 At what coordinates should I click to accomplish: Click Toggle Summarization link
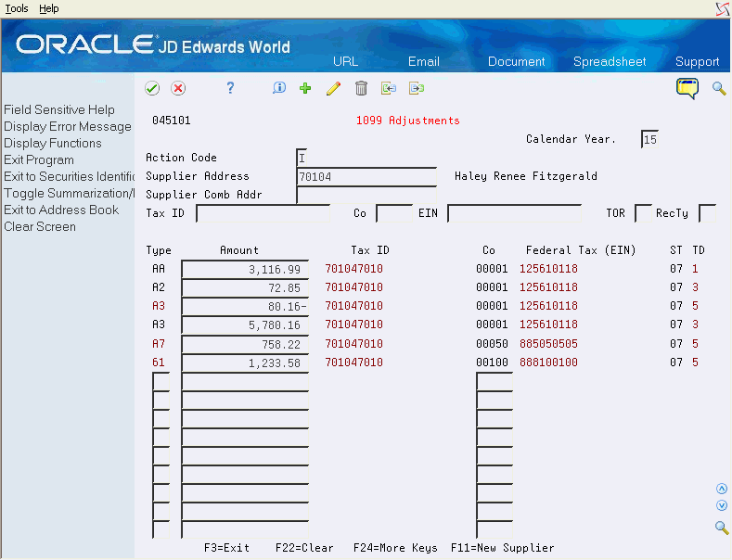click(x=69, y=193)
